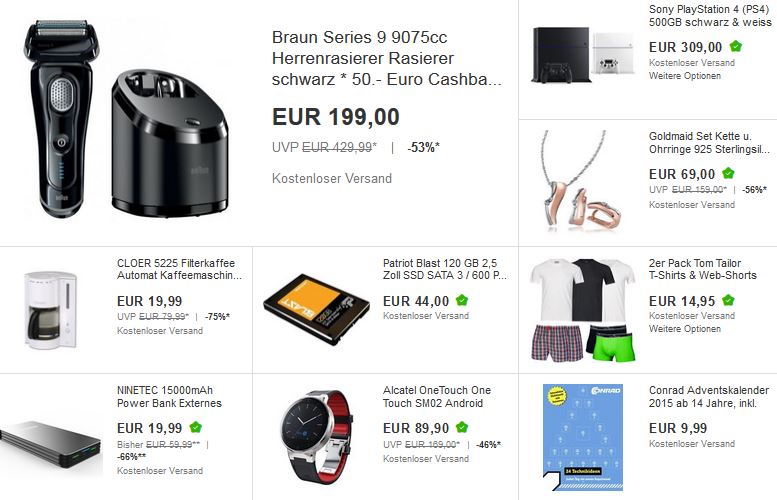Click green badge beside NINETEC Power Bank price
The image size is (777, 500).
[x=196, y=427]
